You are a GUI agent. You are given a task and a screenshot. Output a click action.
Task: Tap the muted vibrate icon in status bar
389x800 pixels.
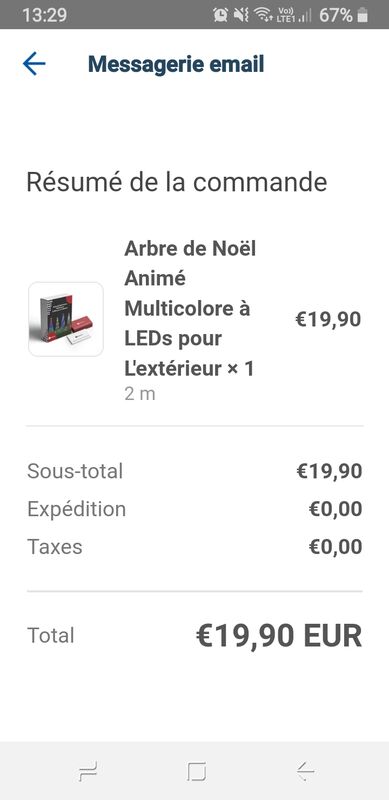241,15
